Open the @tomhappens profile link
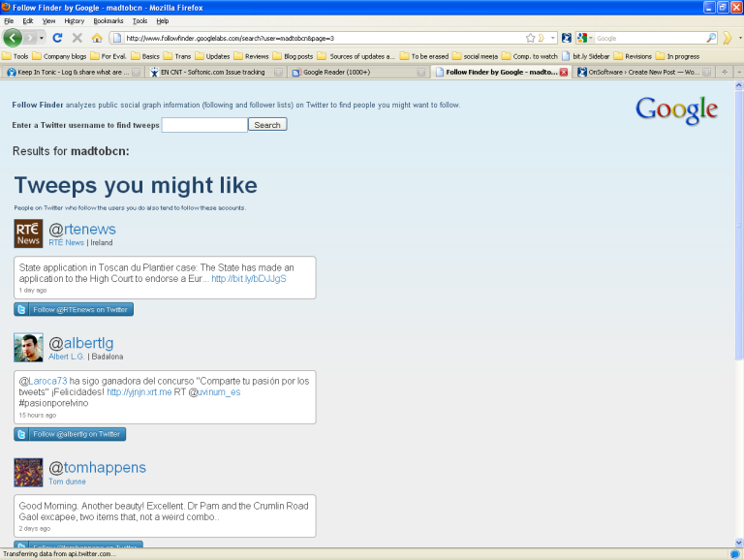Screen dimensions: 744x560 point(97,468)
